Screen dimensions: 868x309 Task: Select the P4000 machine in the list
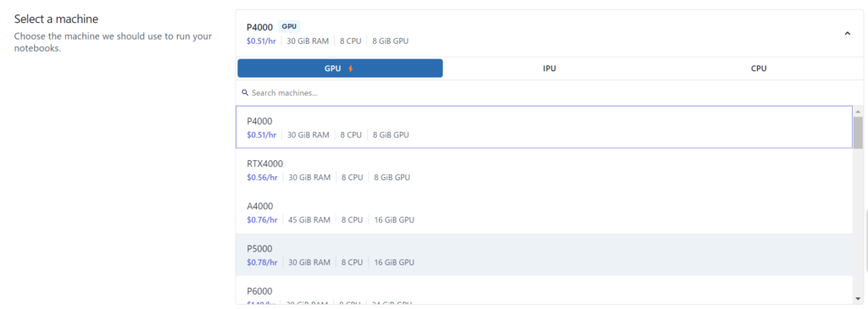coord(544,127)
